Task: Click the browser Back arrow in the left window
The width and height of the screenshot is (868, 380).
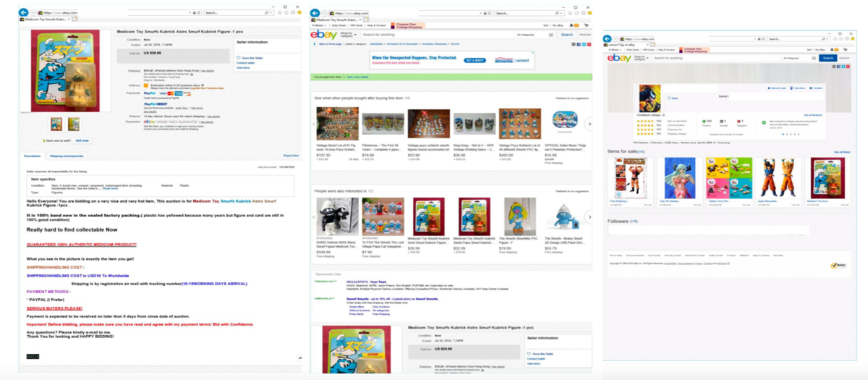Action: pos(23,12)
